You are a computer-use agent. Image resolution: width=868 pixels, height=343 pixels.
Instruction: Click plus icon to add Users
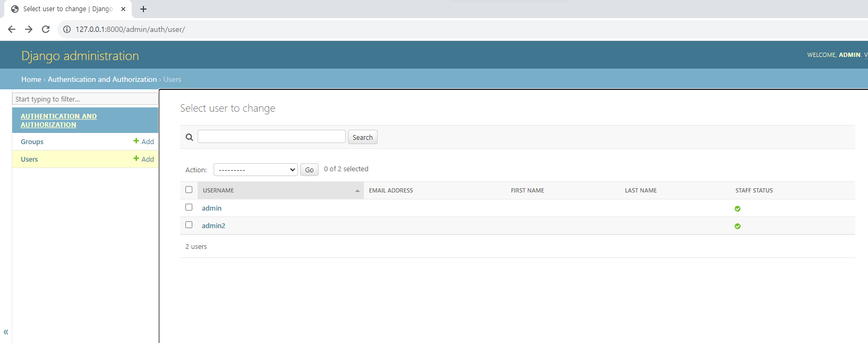point(136,158)
